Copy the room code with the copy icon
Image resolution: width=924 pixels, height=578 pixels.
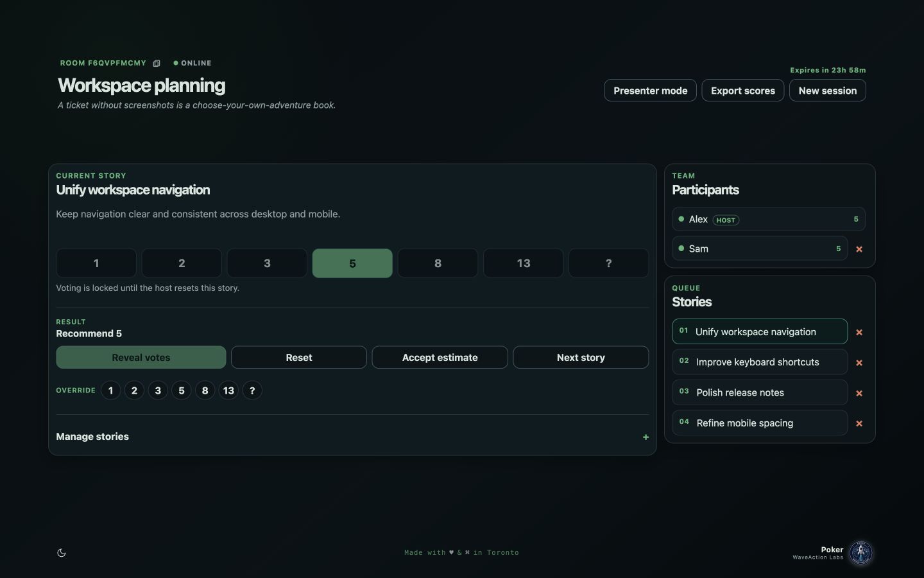[x=157, y=63]
